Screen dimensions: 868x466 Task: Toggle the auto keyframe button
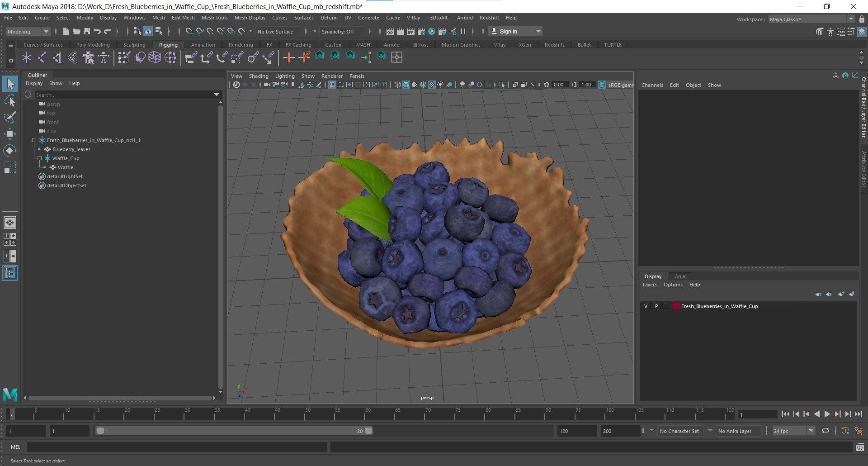[845, 431]
